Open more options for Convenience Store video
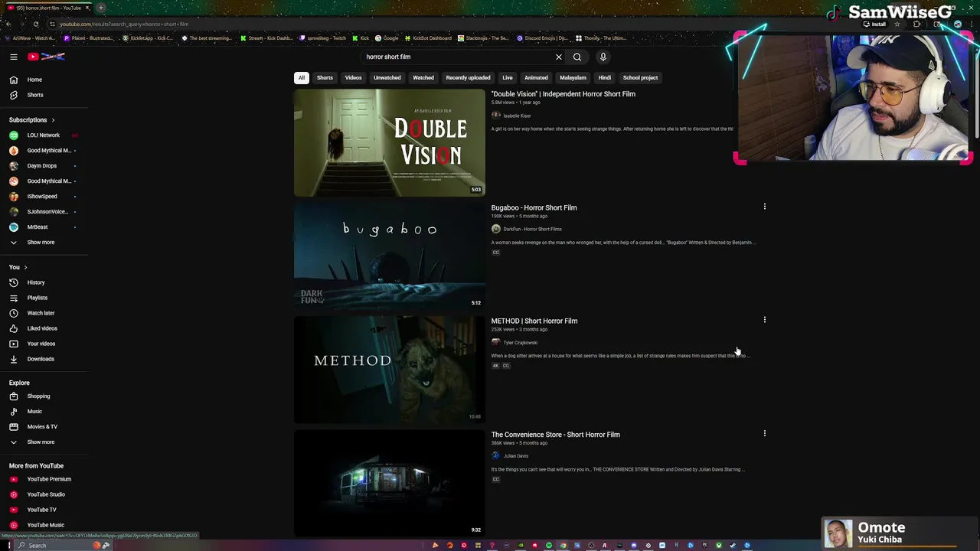The height and width of the screenshot is (551, 980). pos(764,434)
